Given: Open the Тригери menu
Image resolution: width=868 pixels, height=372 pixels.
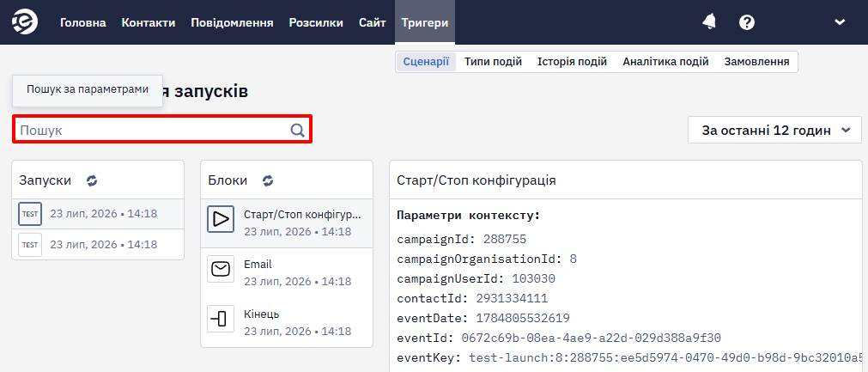Looking at the screenshot, I should pyautogui.click(x=425, y=22).
